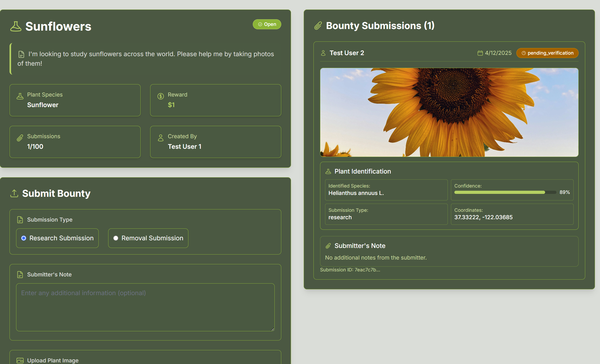The image size is (600, 364).
Task: Open the submitted sunflower photo
Action: point(449,112)
